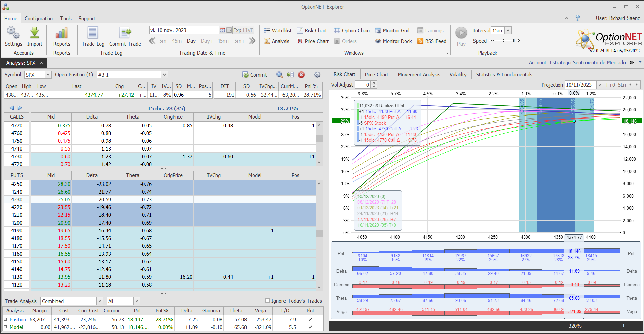The image size is (644, 334).
Task: Uncheck the Model row Plot checkbox
Action: point(310,327)
